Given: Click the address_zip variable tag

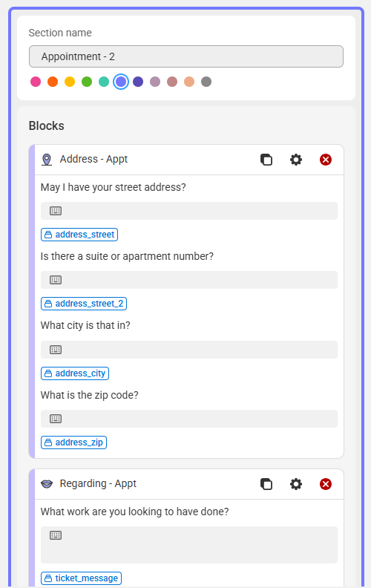Looking at the screenshot, I should pos(73,442).
